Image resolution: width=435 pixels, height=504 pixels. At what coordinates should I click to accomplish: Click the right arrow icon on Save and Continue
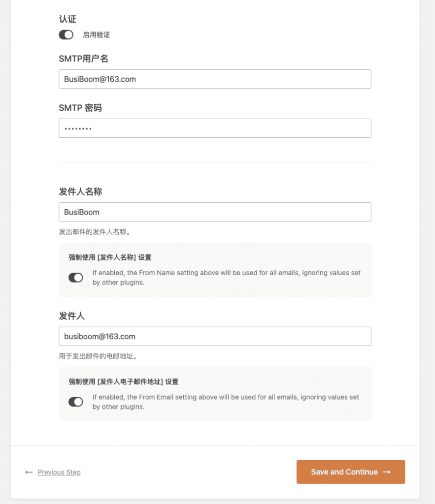(387, 472)
